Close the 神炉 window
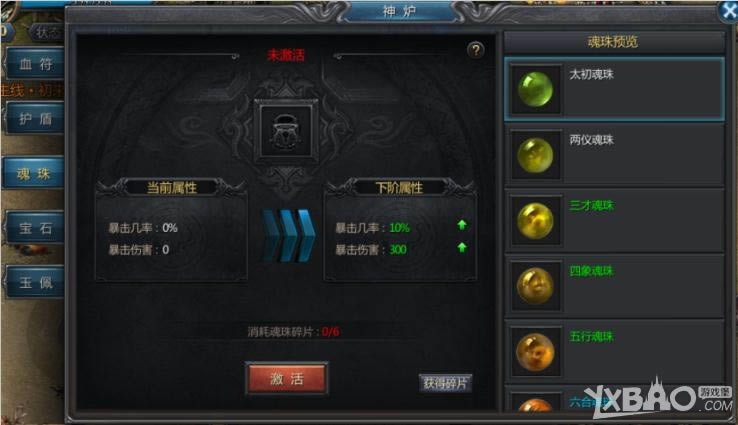738x425 pixels. pos(728,10)
